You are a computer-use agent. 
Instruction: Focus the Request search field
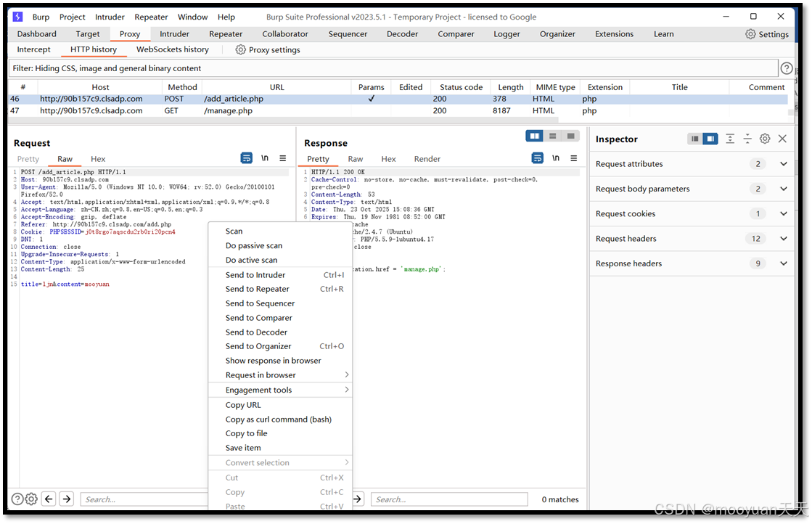[x=144, y=499]
